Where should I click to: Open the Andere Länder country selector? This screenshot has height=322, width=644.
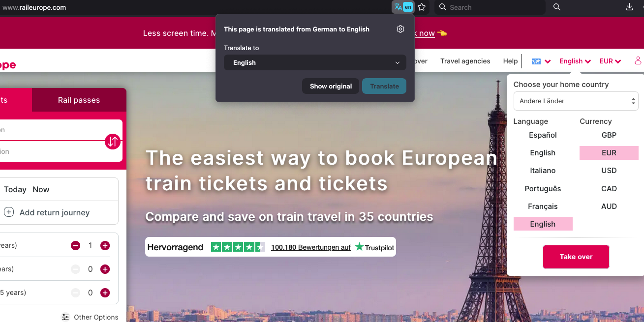(x=576, y=101)
